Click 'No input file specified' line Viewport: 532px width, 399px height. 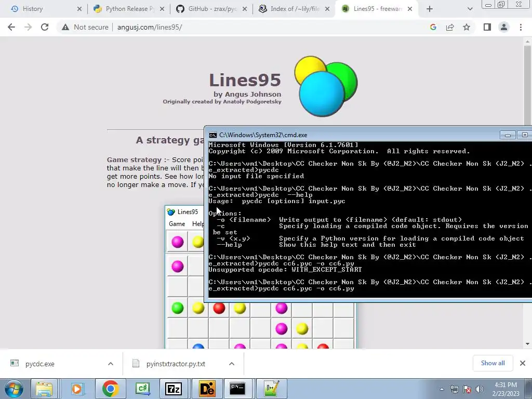pos(256,176)
